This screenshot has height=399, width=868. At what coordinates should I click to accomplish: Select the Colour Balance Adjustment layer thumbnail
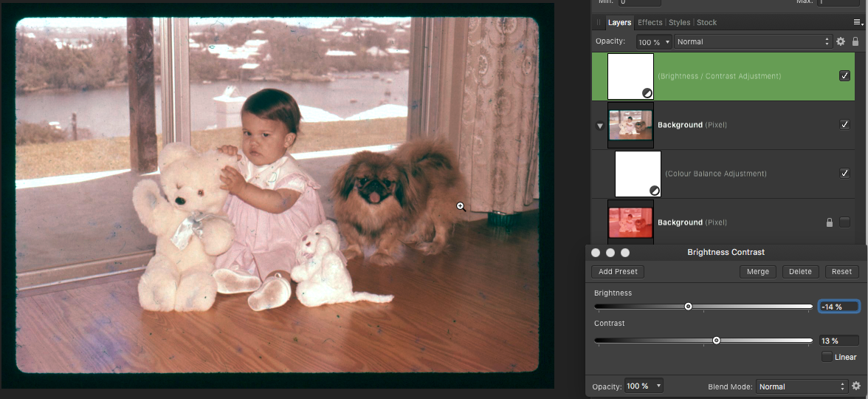click(x=638, y=174)
